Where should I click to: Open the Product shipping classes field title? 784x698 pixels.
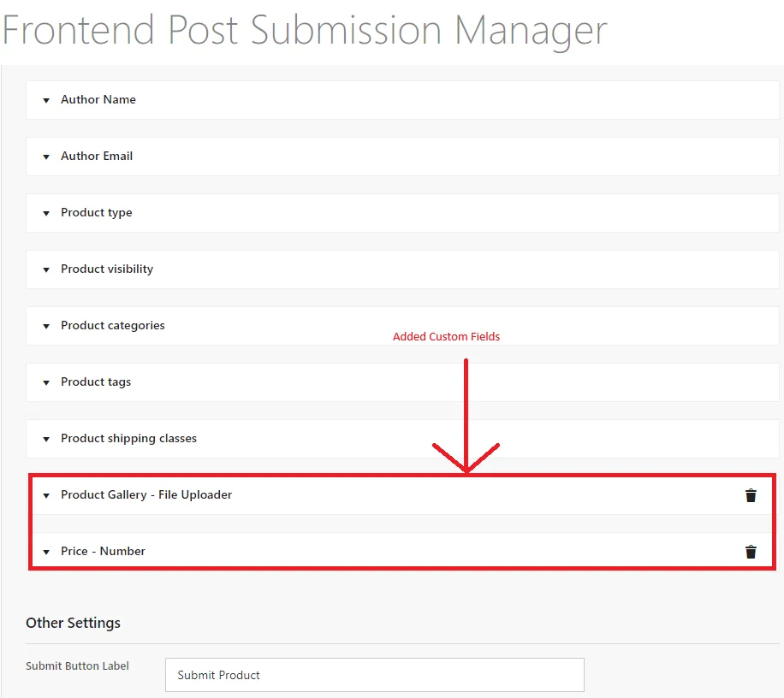click(x=128, y=438)
